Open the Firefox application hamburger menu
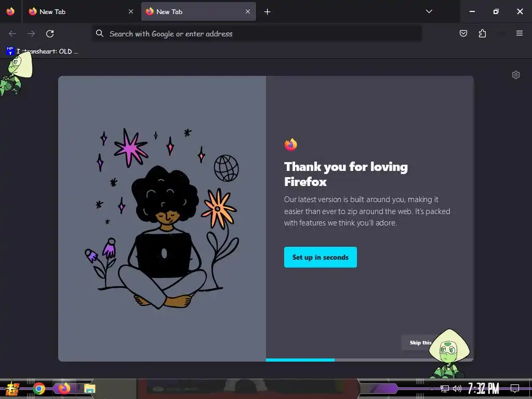This screenshot has height=399, width=532. [x=519, y=33]
